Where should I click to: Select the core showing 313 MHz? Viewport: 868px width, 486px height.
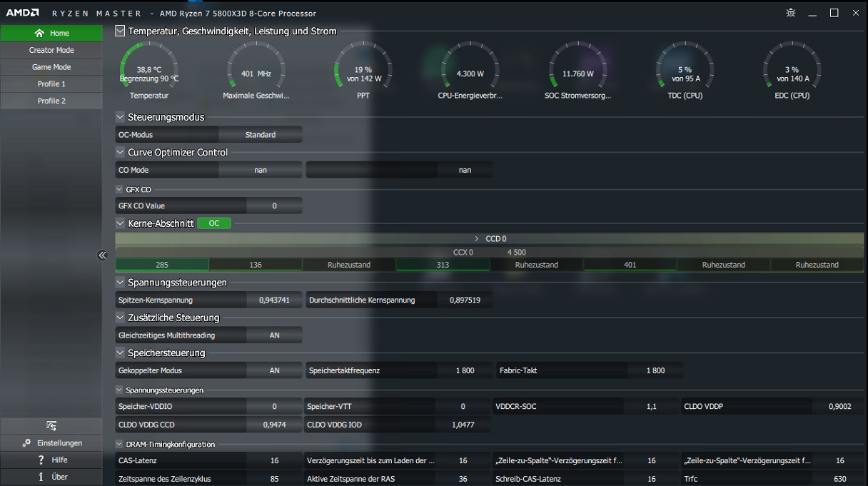443,265
